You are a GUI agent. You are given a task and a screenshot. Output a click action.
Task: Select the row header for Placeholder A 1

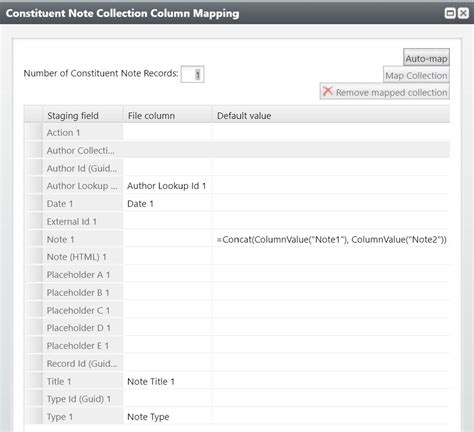[x=33, y=275]
